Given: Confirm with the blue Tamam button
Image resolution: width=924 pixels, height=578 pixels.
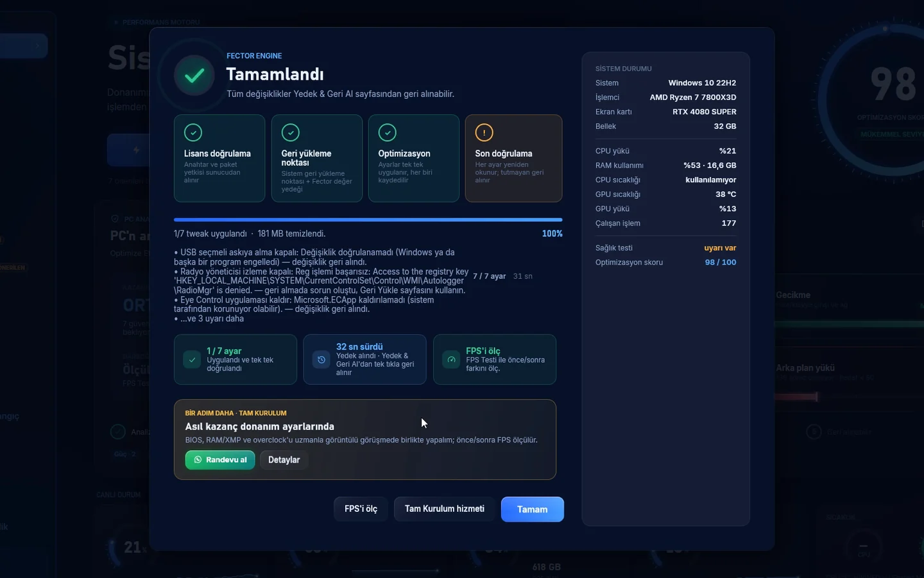Looking at the screenshot, I should pyautogui.click(x=533, y=509).
